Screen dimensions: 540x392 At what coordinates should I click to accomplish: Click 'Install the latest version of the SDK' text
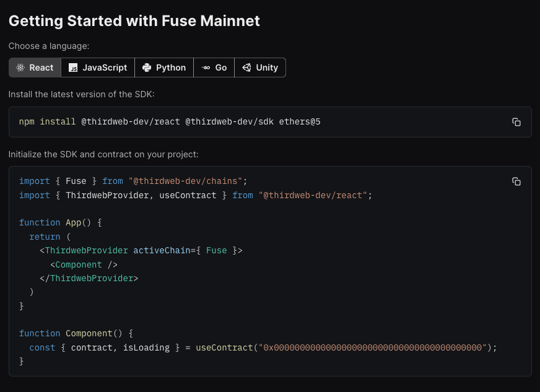pos(81,94)
